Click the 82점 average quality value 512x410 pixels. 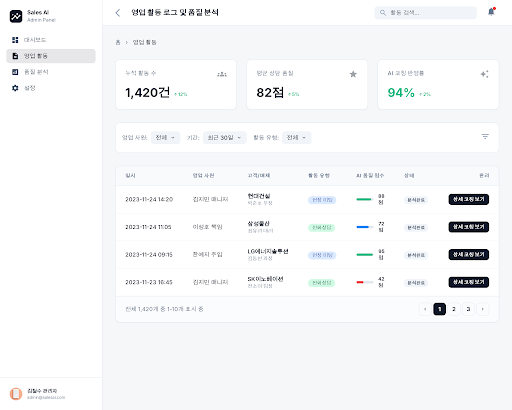[x=270, y=93]
